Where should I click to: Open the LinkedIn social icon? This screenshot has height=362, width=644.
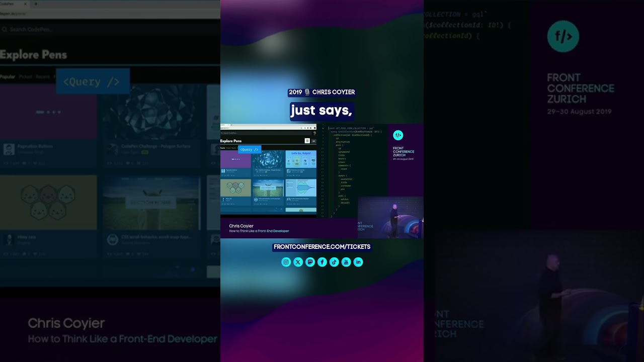coord(358,262)
